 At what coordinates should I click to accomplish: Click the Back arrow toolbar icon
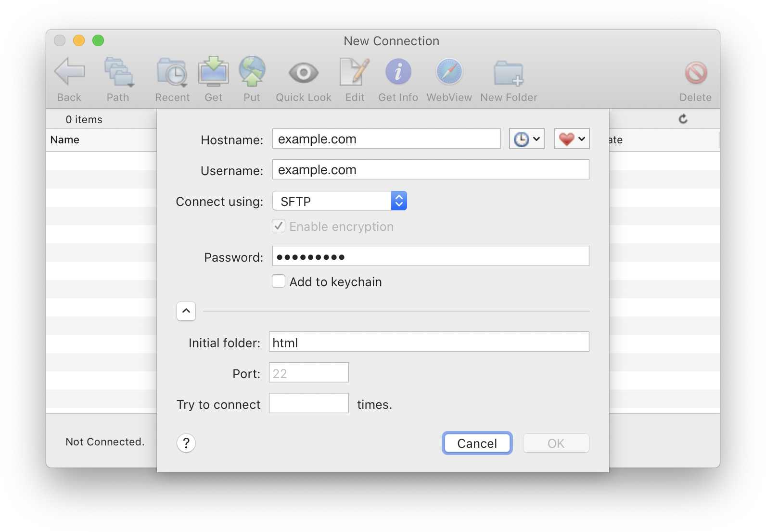tap(69, 72)
